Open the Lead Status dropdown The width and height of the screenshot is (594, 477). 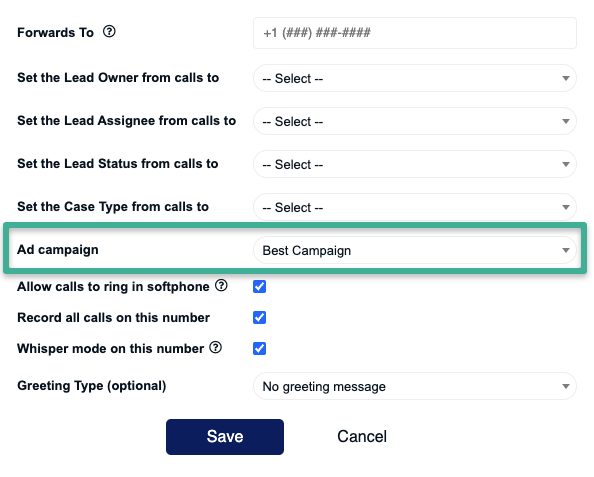tap(415, 164)
